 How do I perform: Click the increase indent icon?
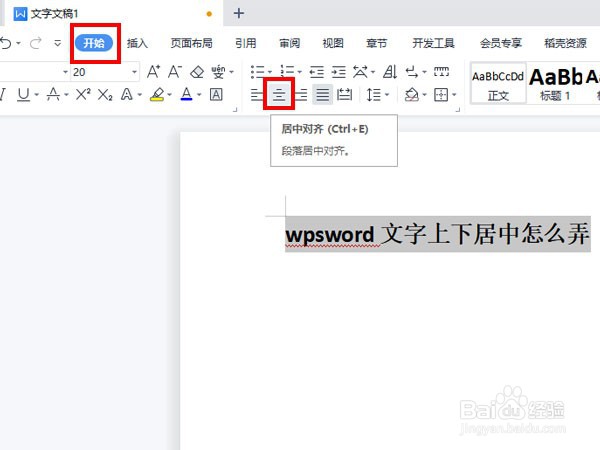[x=339, y=72]
